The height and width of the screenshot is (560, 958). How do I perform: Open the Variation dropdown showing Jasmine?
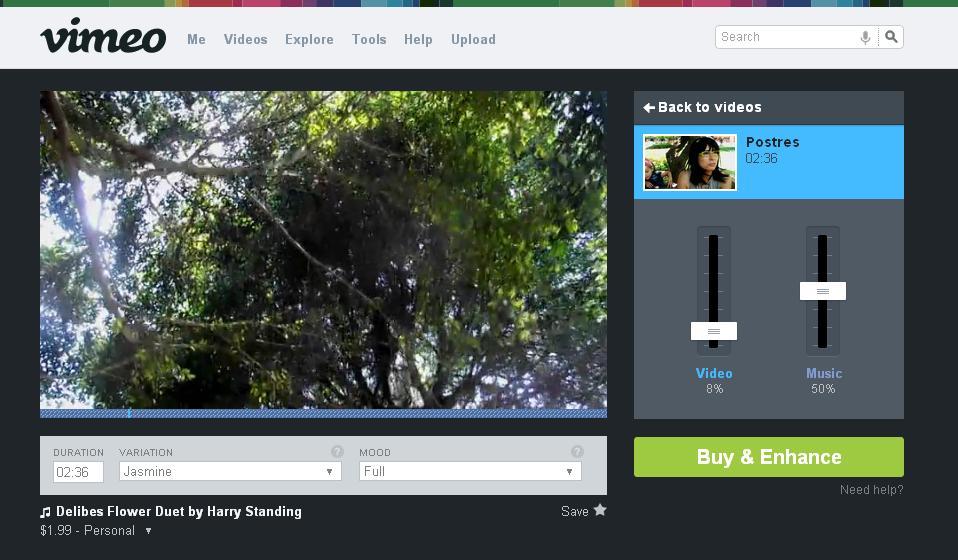[230, 471]
